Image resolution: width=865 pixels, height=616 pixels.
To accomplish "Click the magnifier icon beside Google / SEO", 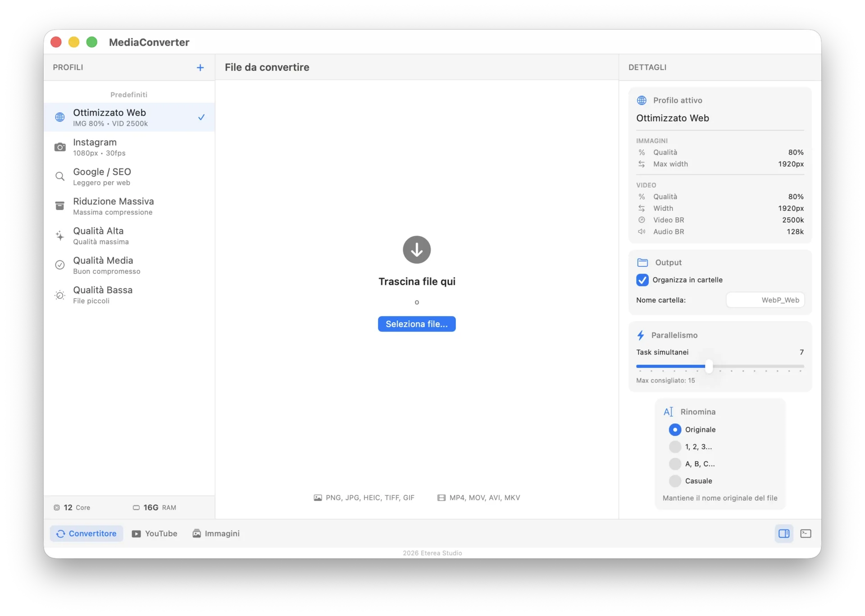I will (x=60, y=177).
